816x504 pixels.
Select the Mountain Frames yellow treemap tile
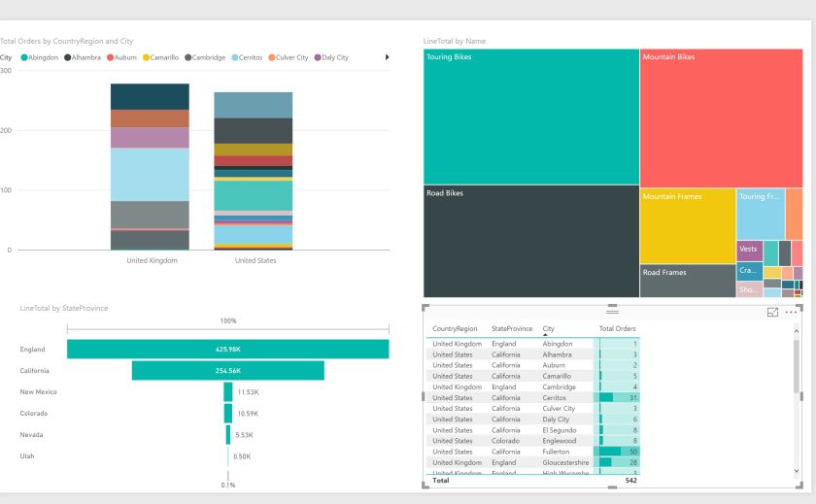click(x=688, y=225)
